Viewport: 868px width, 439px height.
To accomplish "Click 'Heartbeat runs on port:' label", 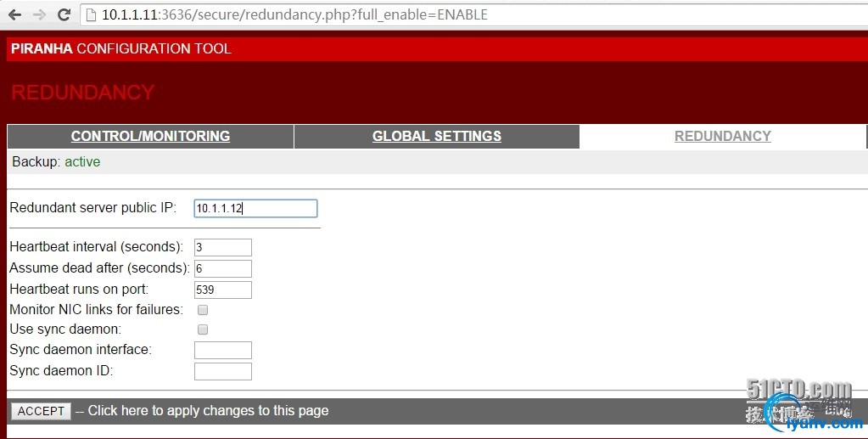I will [79, 289].
